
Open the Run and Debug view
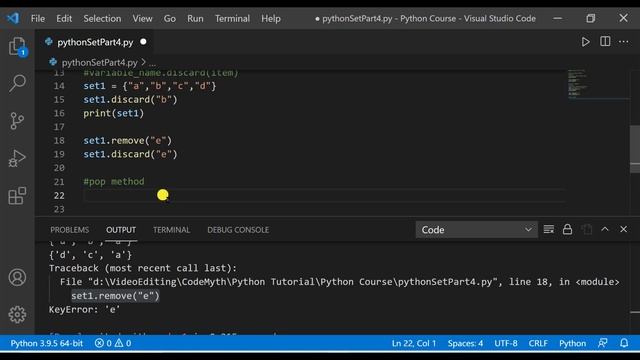[x=17, y=158]
